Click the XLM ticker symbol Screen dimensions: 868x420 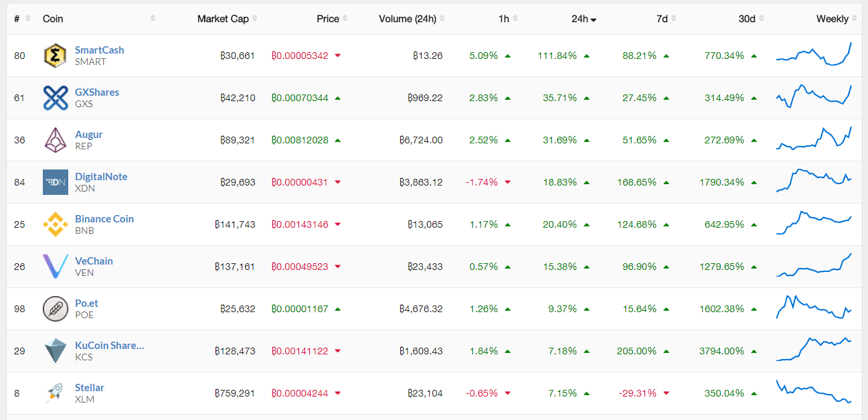point(84,399)
